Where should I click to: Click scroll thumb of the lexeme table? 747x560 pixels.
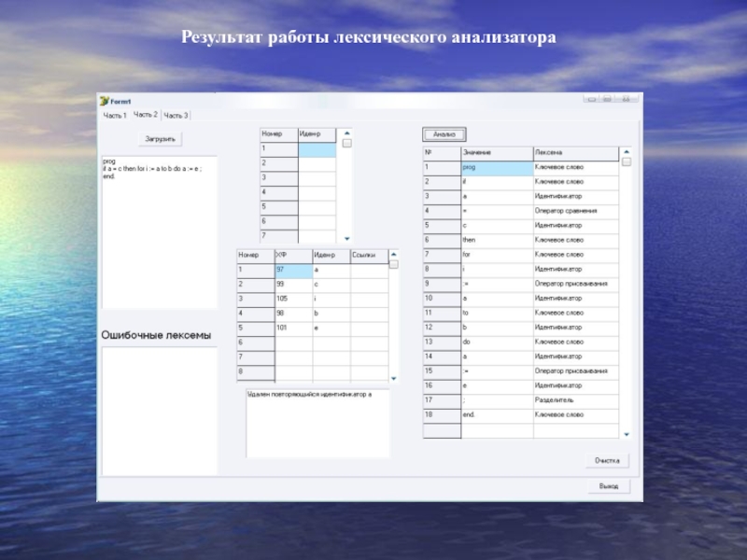pyautogui.click(x=627, y=161)
